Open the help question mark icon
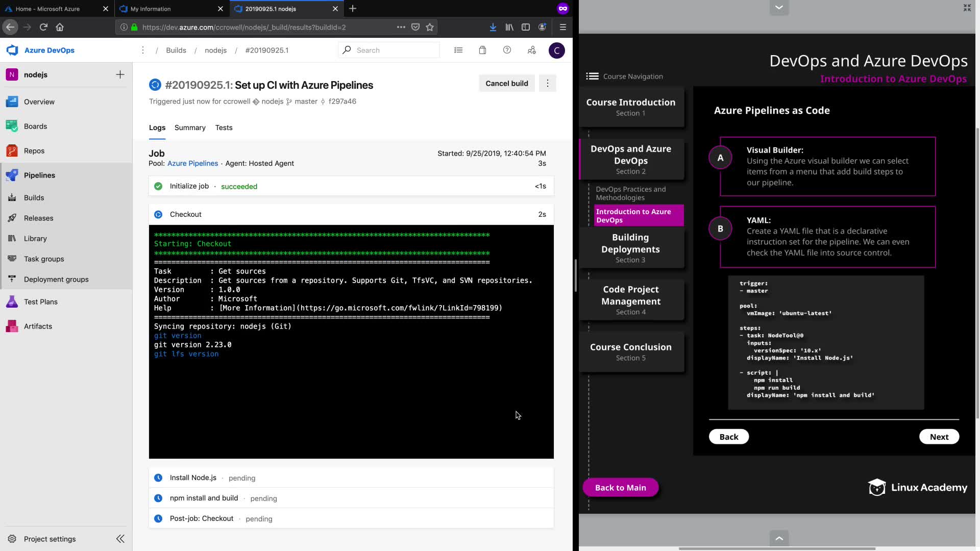Screen dimensions: 980x551 click(x=507, y=50)
